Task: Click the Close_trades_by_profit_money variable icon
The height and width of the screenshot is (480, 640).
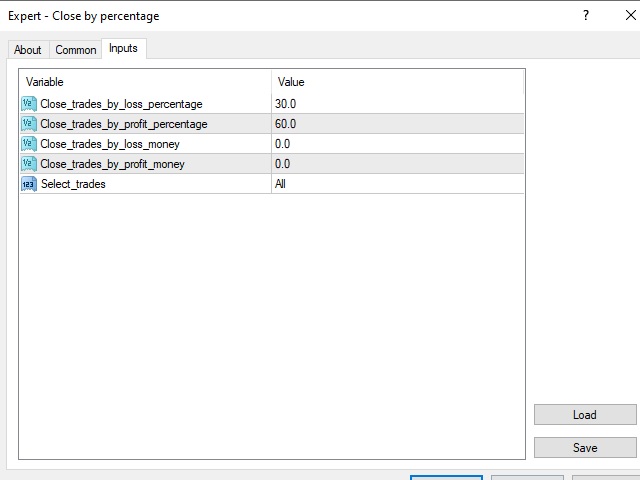Action: pyautogui.click(x=28, y=164)
